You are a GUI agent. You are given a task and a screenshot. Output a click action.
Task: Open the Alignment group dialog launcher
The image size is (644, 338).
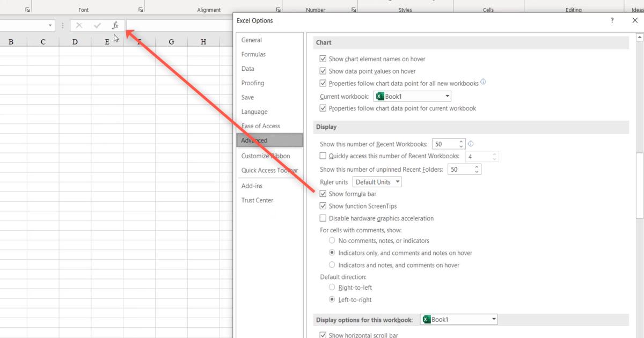pyautogui.click(x=278, y=9)
